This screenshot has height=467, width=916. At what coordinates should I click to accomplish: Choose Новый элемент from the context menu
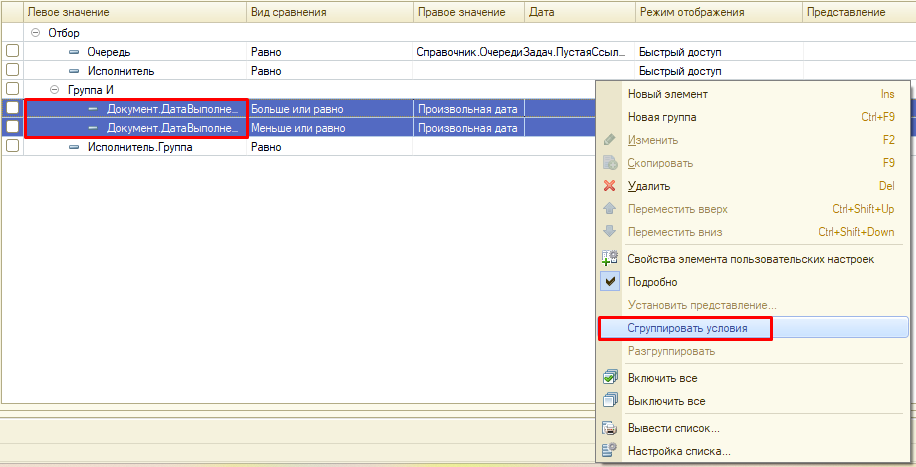754,94
